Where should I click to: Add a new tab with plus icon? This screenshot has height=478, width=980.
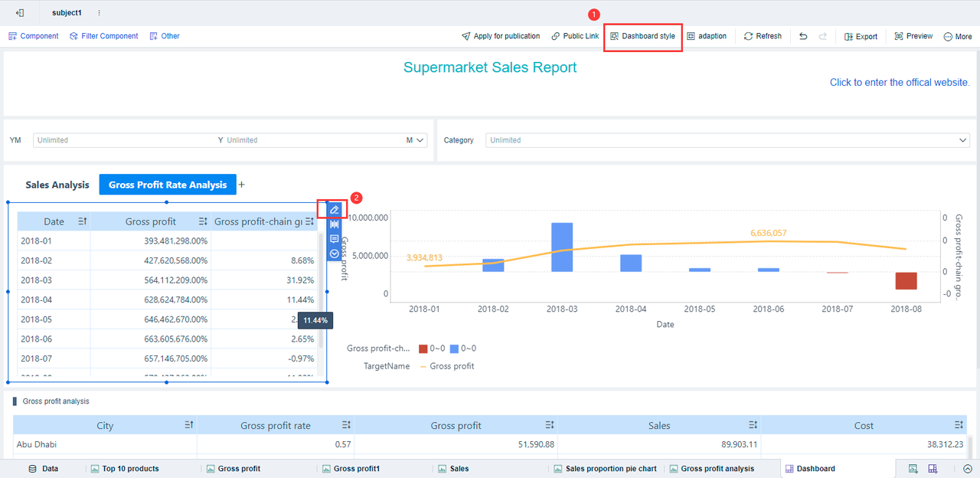click(x=242, y=185)
